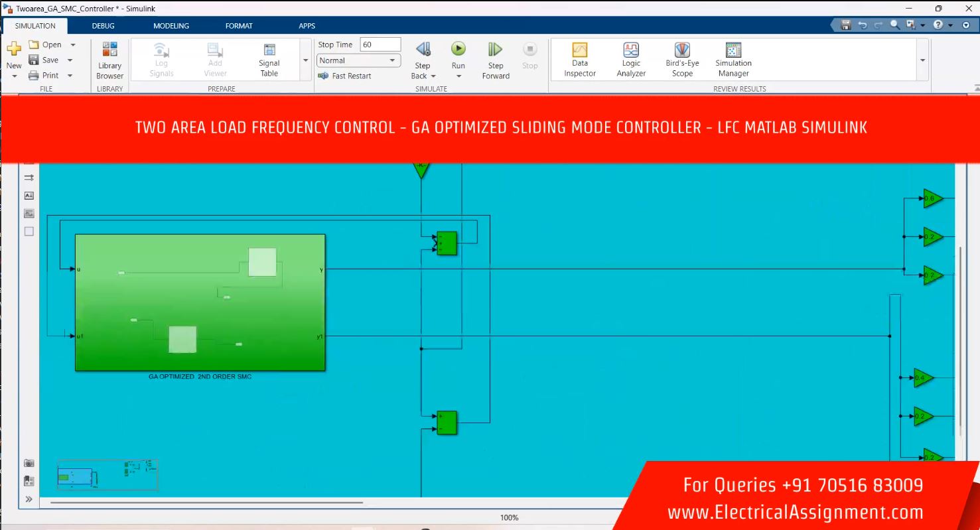Image resolution: width=980 pixels, height=530 pixels.
Task: Click the screenshot camera icon in left palette
Action: tap(29, 463)
